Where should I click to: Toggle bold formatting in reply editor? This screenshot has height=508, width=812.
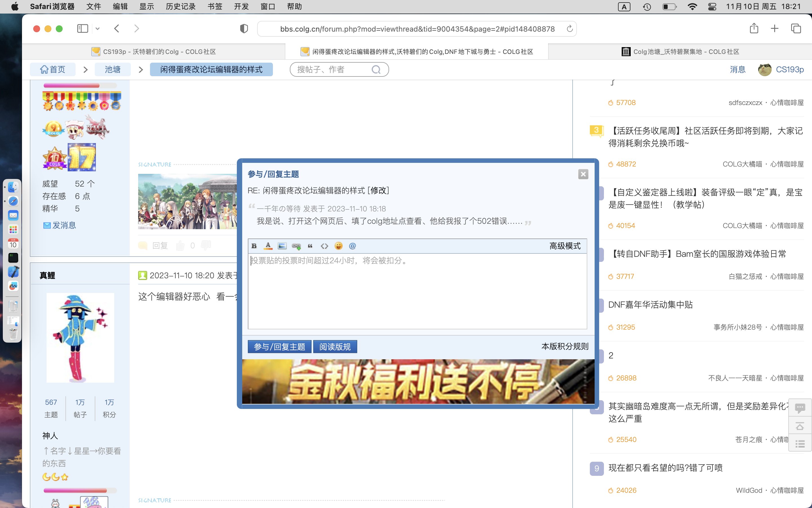click(x=254, y=246)
